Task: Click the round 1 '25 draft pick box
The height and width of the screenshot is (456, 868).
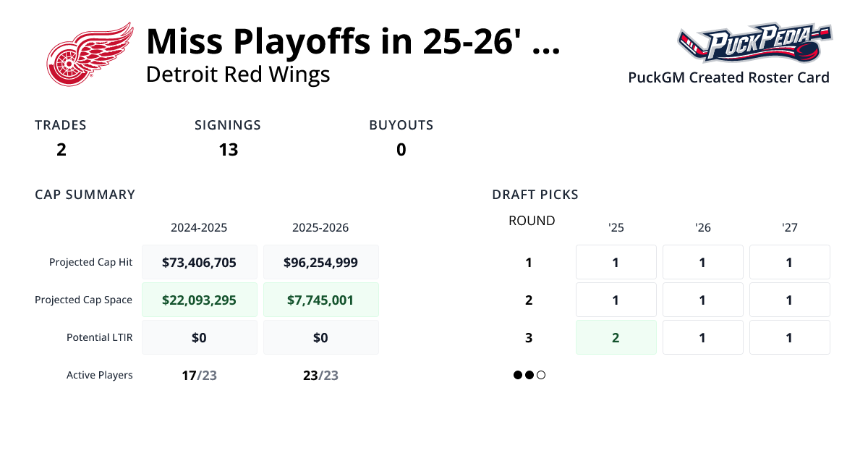Action: 616,262
